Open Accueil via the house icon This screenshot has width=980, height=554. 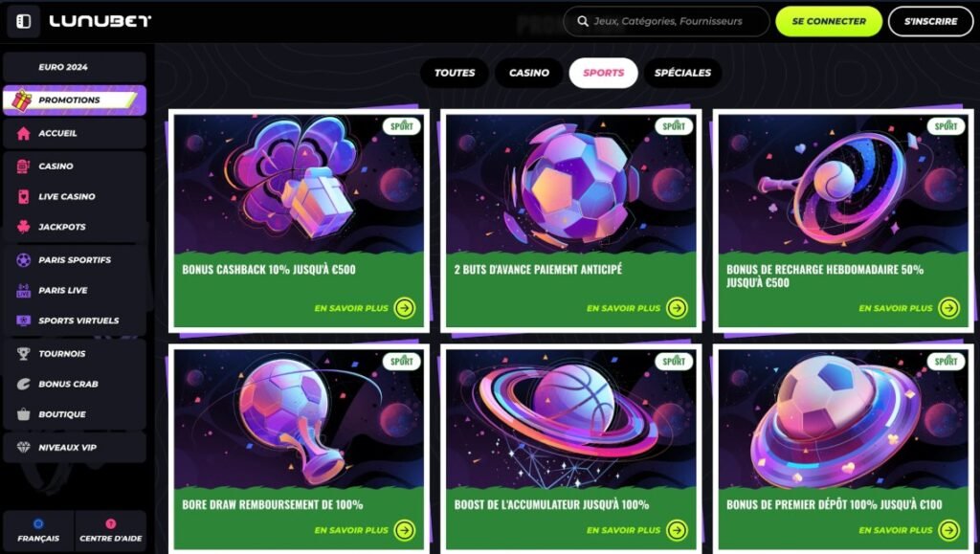(x=23, y=133)
